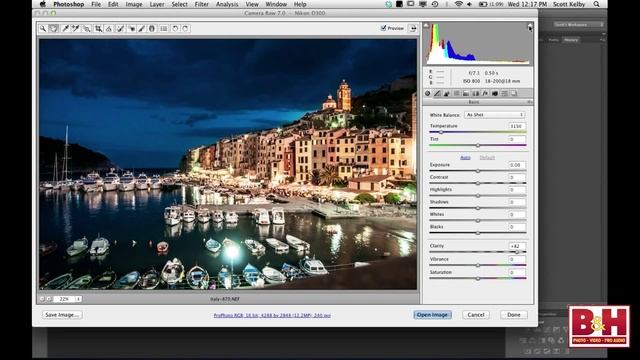Open the HSL / Grayscale panel icon
Screen dimensions: 640x360
click(x=456, y=93)
